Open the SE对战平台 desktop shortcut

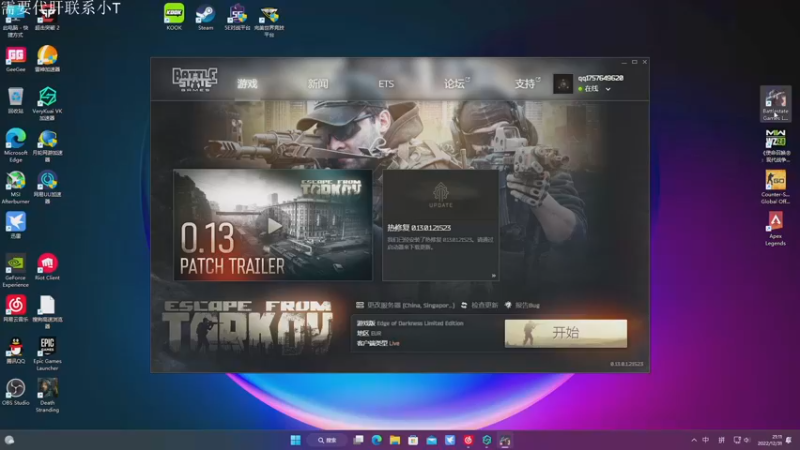[x=237, y=17]
